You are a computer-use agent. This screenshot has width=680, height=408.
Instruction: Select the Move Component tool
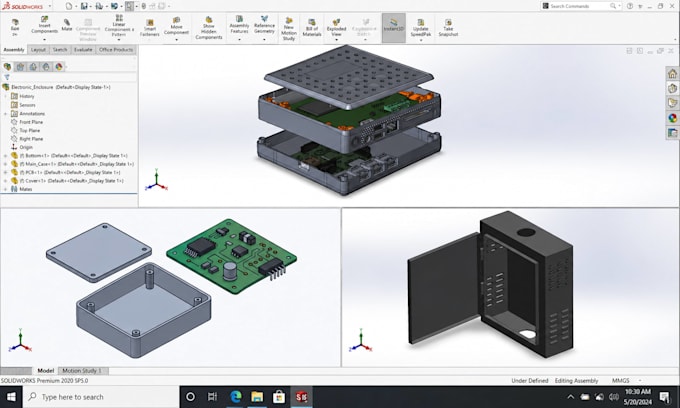(176, 26)
